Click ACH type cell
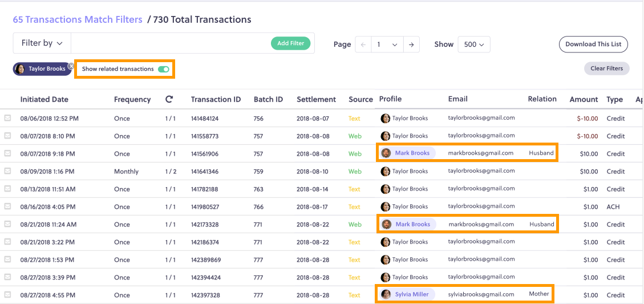Screen dimensions: 644x304 [x=613, y=206]
